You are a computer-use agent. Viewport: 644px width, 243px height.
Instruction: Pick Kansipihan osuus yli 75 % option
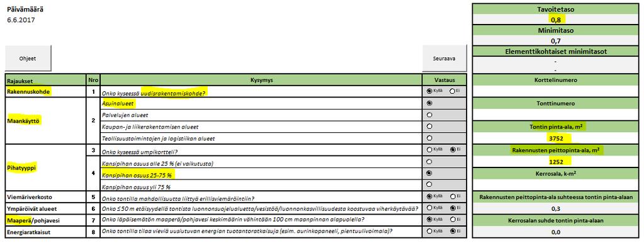pyautogui.click(x=429, y=184)
